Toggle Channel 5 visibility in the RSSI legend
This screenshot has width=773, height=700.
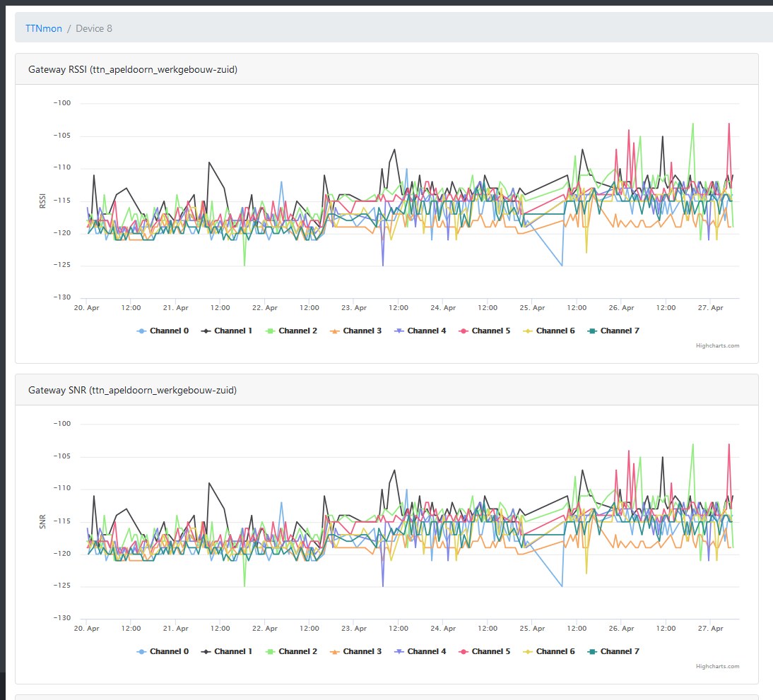coord(485,331)
